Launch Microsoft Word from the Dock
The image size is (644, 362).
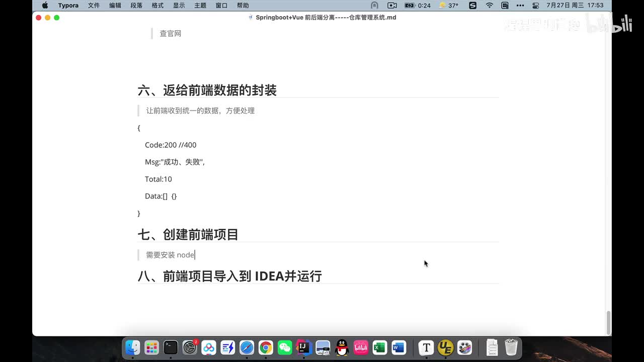[399, 347]
